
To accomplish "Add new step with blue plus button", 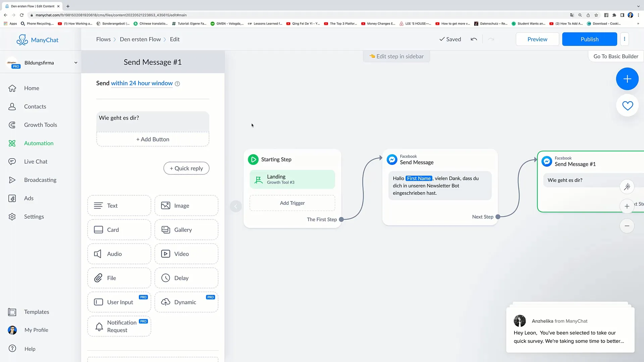I will pyautogui.click(x=627, y=79).
